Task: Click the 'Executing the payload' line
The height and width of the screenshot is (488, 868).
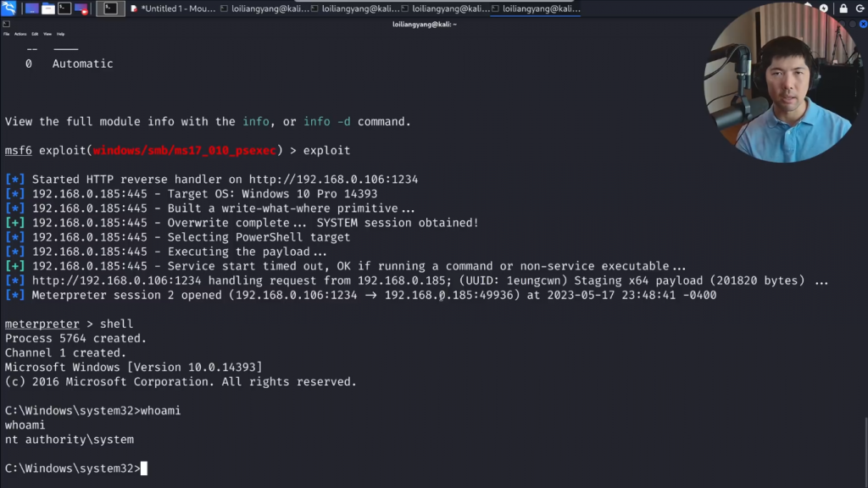Action: 166,252
